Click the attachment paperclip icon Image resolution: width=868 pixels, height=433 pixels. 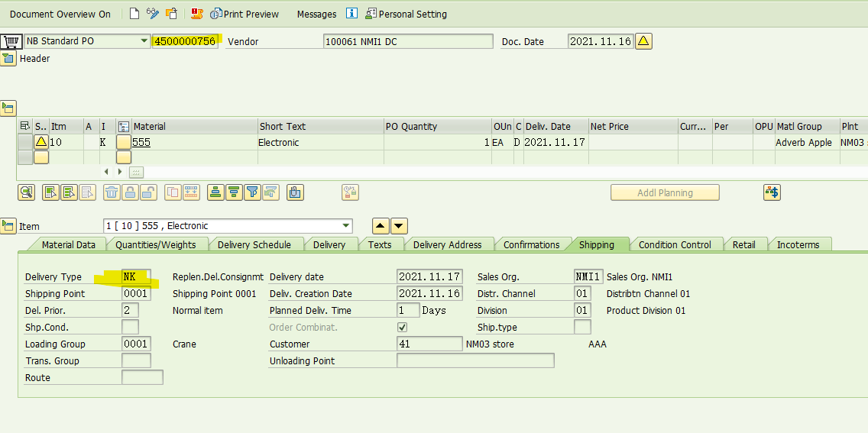pos(296,192)
